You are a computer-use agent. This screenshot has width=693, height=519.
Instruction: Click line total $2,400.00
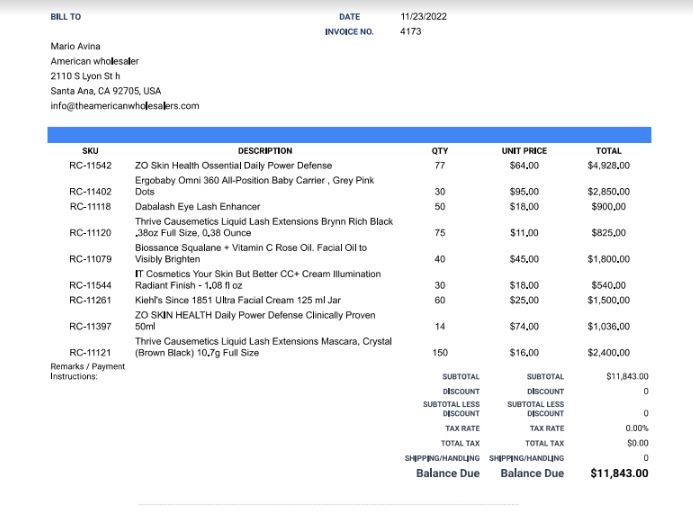click(609, 353)
